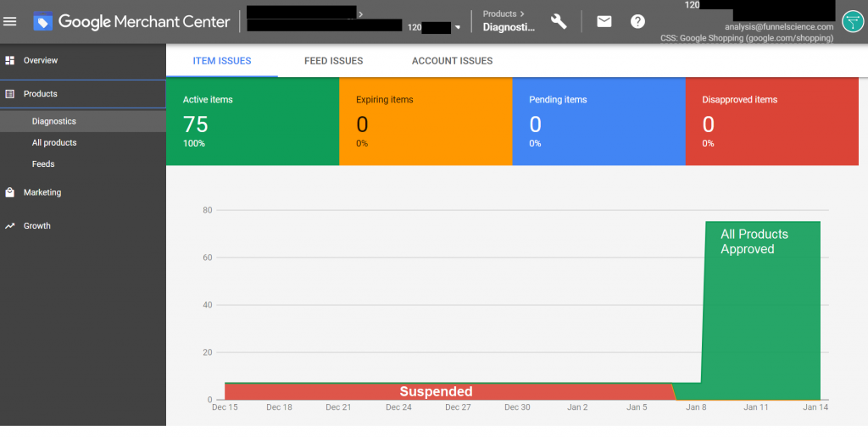Image resolution: width=868 pixels, height=437 pixels.
Task: Select Feeds under Products
Action: pyautogui.click(x=83, y=164)
